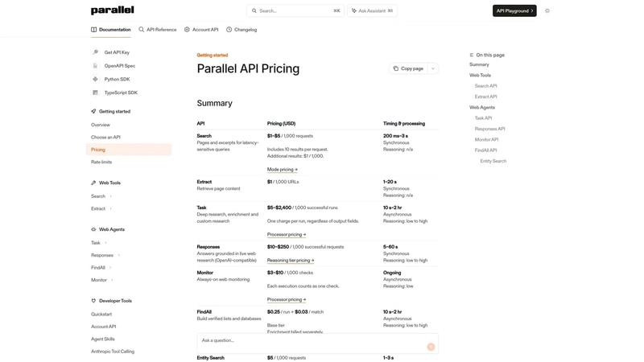Open OpenAPI Spec in sidebar
Viewport: 644px width, 362px height.
point(119,66)
